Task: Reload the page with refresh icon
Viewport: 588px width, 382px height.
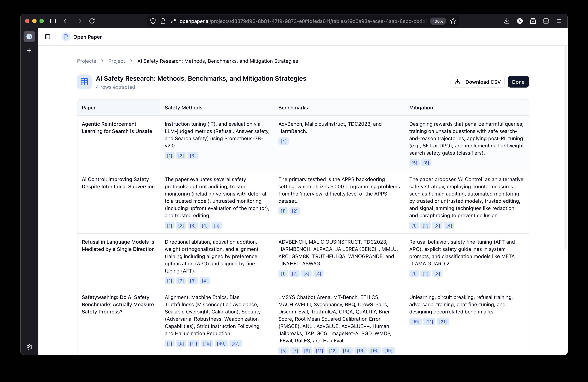Action: pyautogui.click(x=92, y=21)
